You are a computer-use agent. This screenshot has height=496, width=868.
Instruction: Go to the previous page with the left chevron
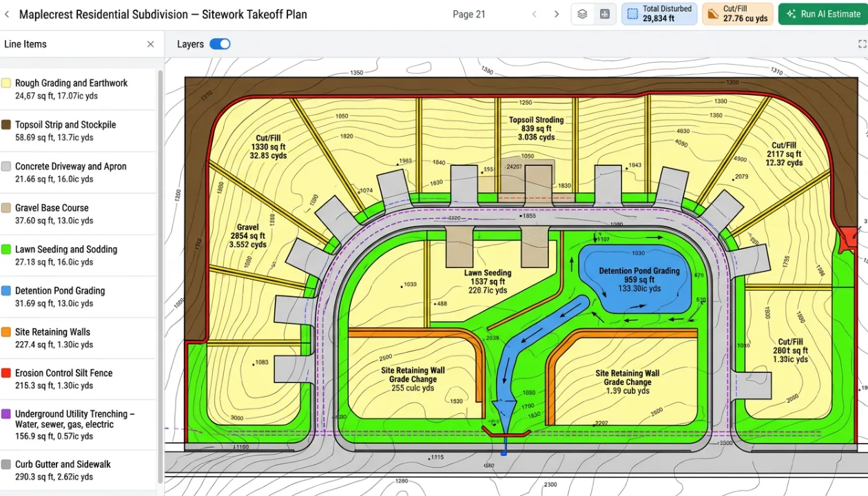click(535, 14)
